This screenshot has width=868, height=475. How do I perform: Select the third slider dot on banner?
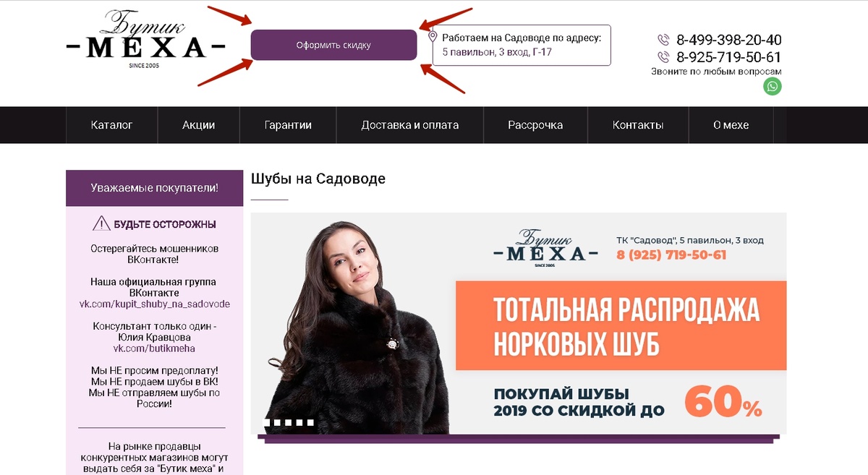pos(289,422)
